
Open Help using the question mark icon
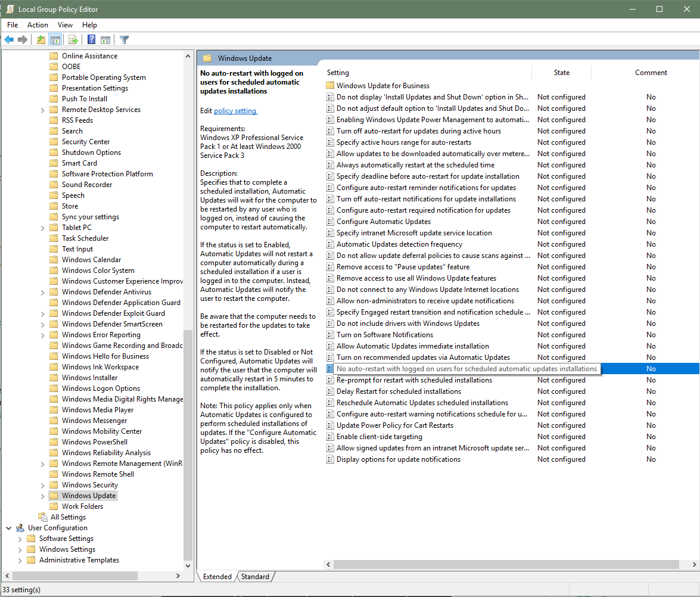(x=91, y=39)
